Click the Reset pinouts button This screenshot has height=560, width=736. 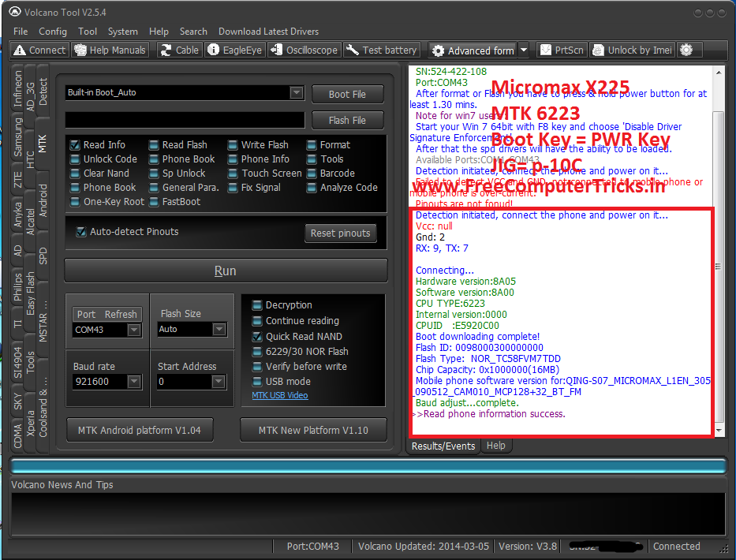click(340, 233)
